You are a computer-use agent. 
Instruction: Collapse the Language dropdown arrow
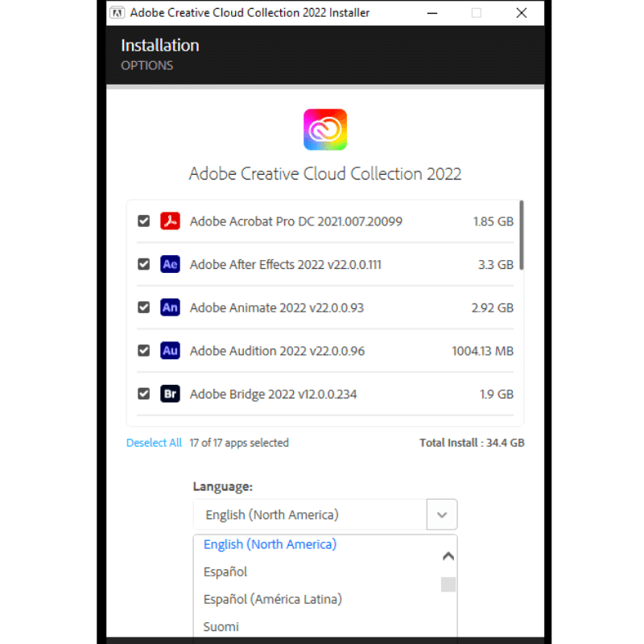[x=442, y=514]
